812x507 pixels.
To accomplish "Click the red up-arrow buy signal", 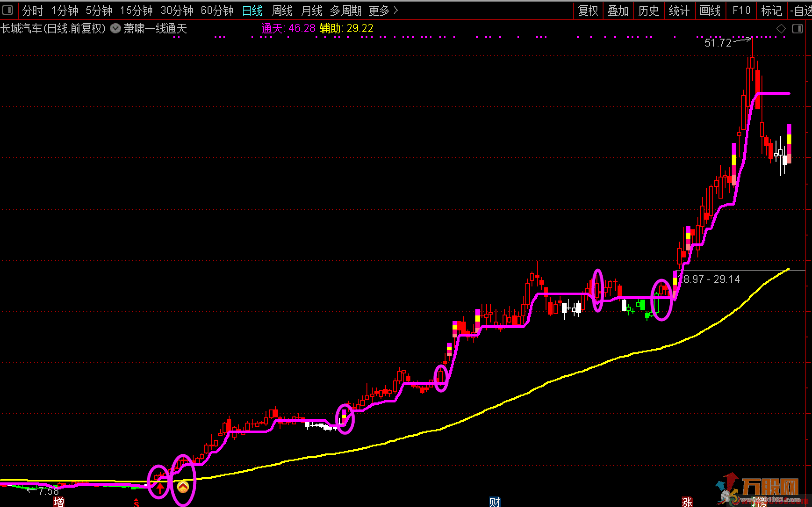I will [160, 488].
